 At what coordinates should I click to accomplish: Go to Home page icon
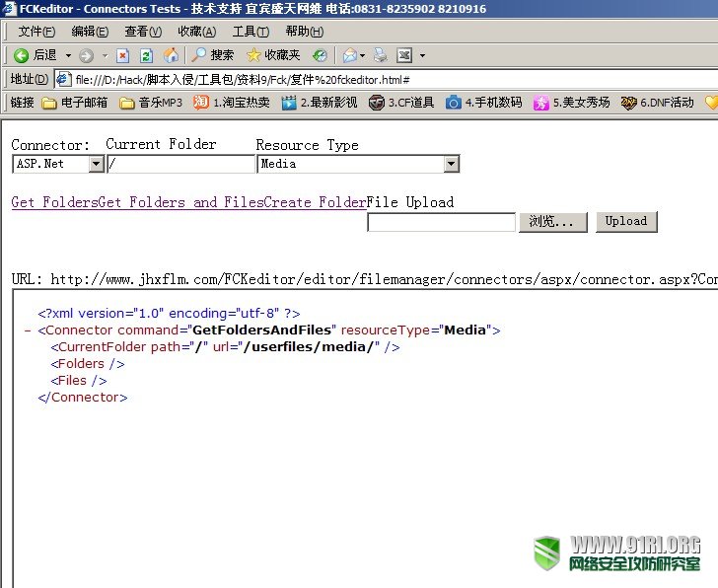coord(172,55)
